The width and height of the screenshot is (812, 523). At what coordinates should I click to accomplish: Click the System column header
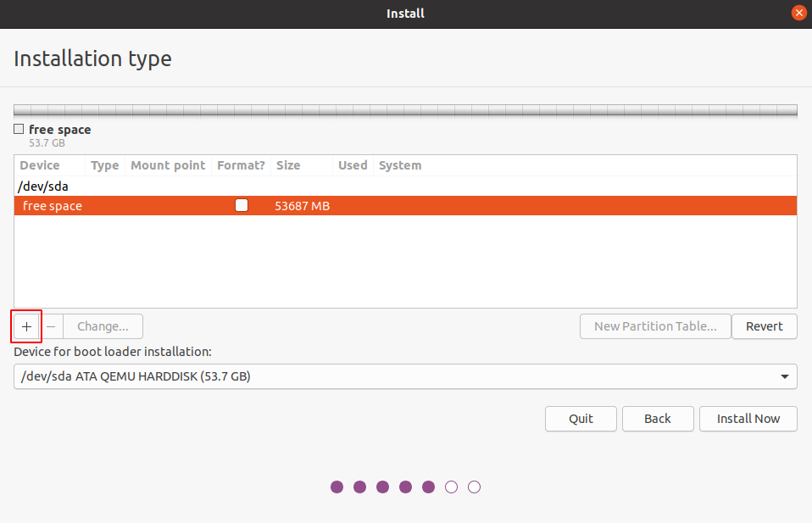(400, 165)
